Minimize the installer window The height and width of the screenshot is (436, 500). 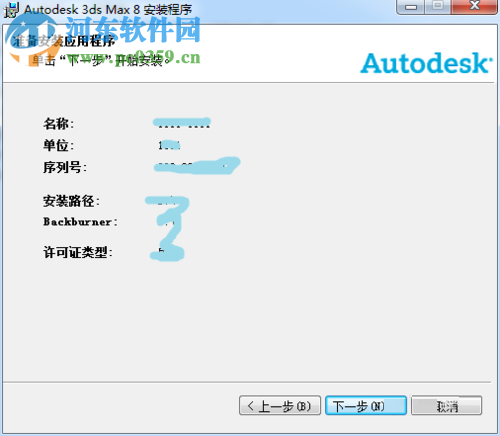(411, 7)
